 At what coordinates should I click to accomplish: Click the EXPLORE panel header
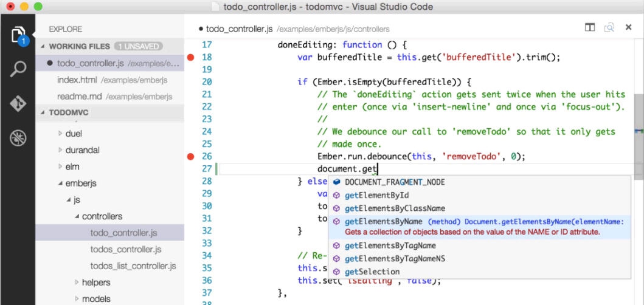(66, 29)
